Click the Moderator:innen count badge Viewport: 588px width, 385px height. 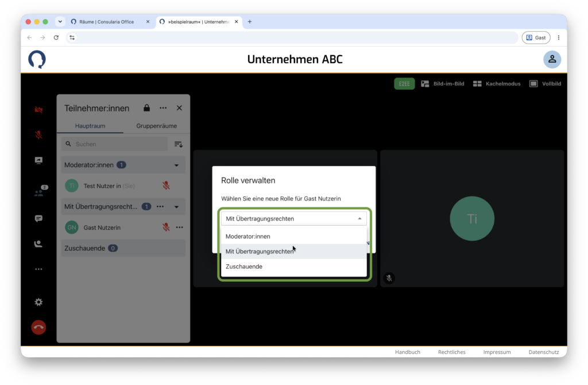(121, 165)
